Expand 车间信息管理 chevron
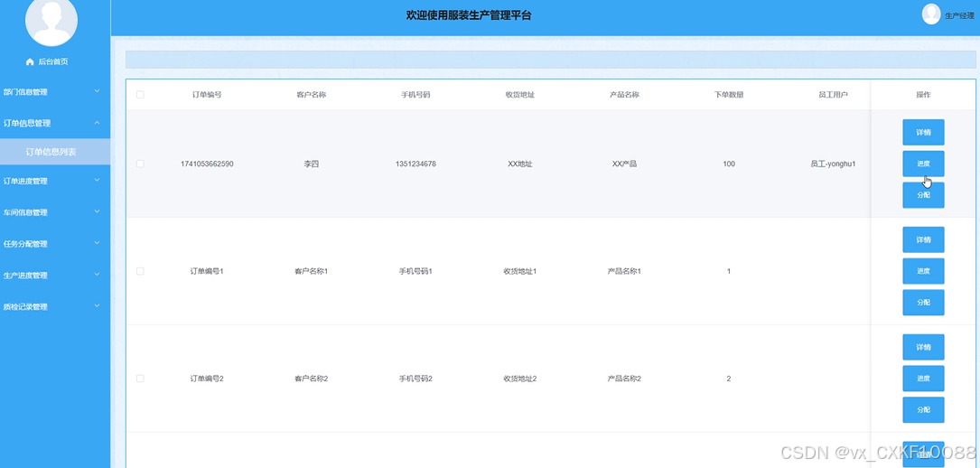980x468 pixels. point(97,211)
